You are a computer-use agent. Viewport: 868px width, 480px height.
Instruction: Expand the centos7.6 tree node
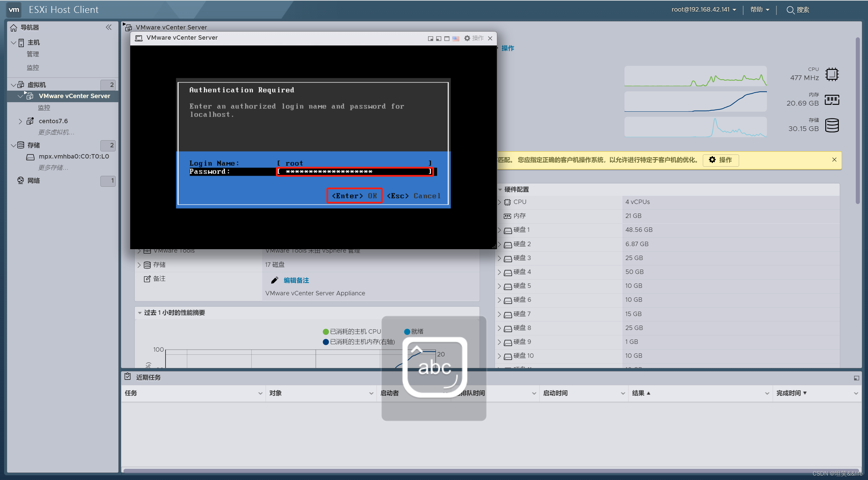pyautogui.click(x=20, y=121)
